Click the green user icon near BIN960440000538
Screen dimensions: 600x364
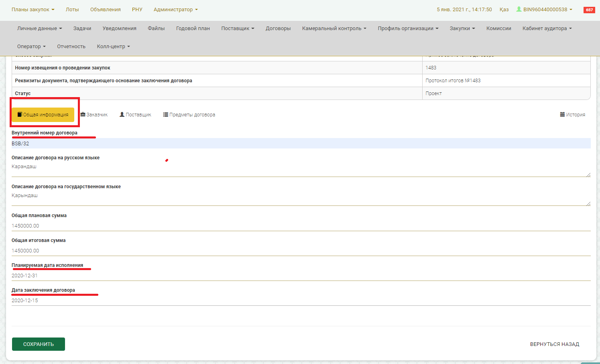click(x=519, y=9)
